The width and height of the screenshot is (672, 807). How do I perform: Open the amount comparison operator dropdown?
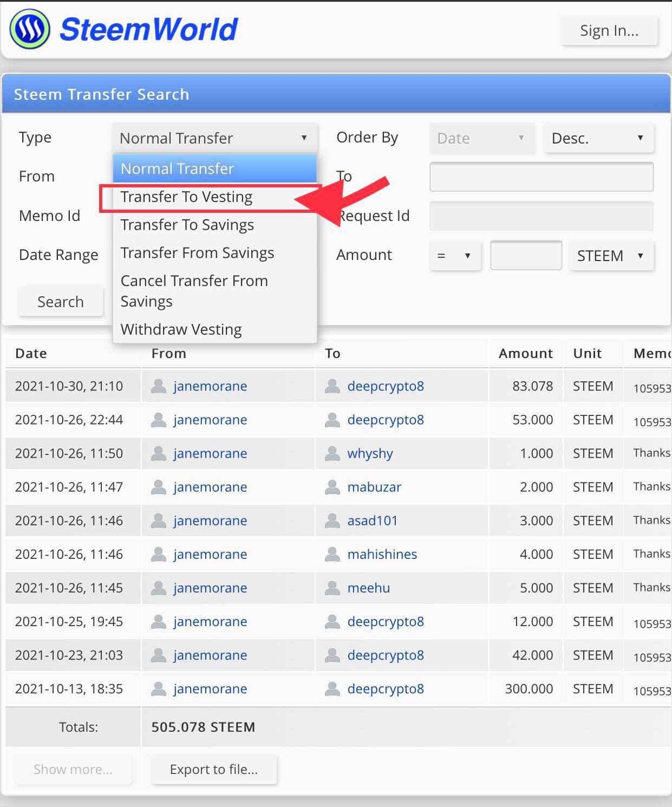(455, 256)
